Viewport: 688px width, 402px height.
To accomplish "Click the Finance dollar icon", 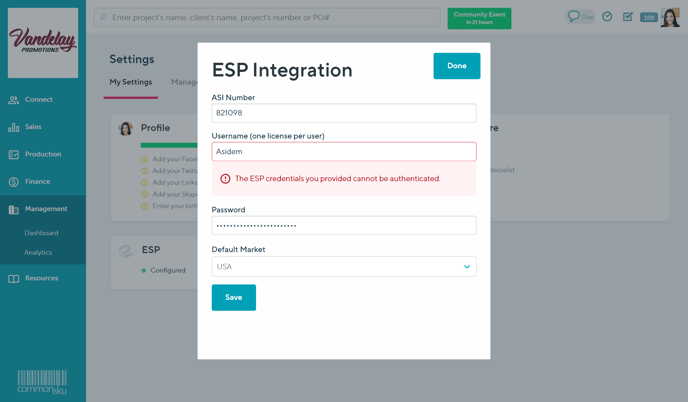I will click(14, 182).
